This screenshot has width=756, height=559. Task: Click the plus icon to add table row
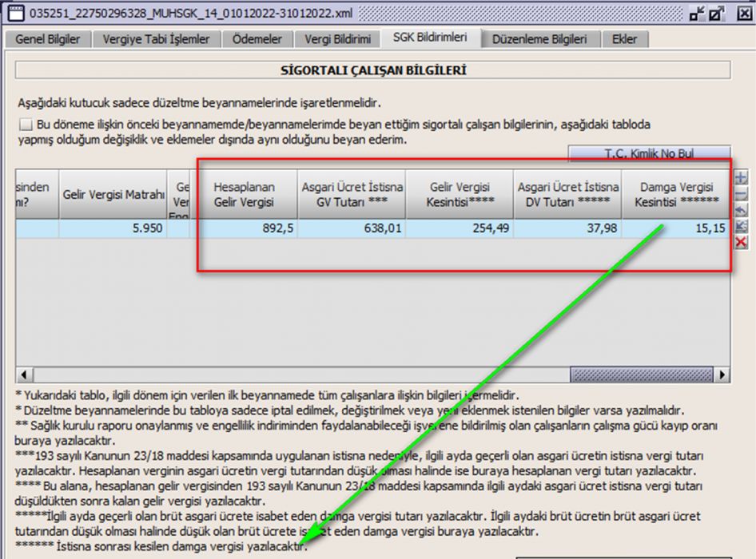741,177
